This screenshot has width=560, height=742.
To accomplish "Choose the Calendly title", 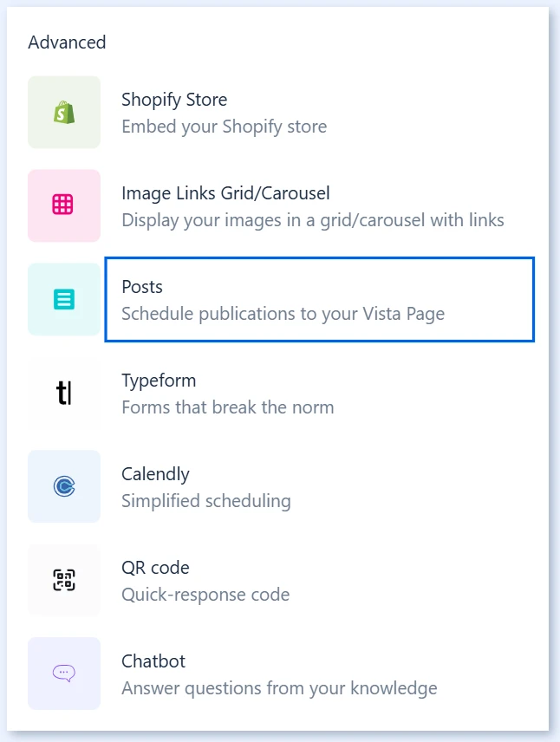I will (x=155, y=474).
